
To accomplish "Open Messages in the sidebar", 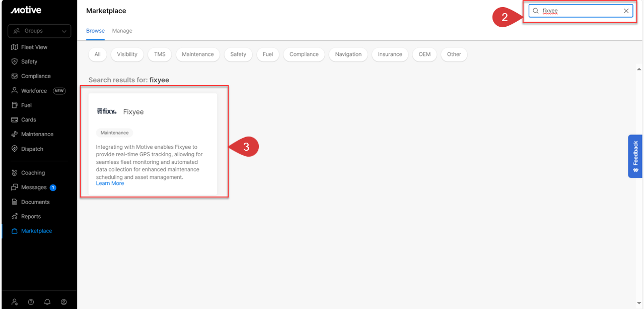I will coord(34,187).
